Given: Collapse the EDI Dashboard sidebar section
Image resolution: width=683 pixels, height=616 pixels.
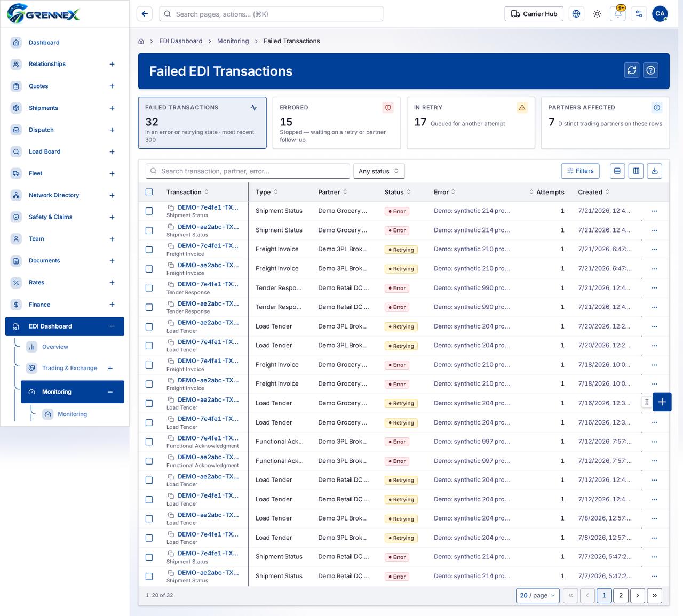Looking at the screenshot, I should coord(112,326).
